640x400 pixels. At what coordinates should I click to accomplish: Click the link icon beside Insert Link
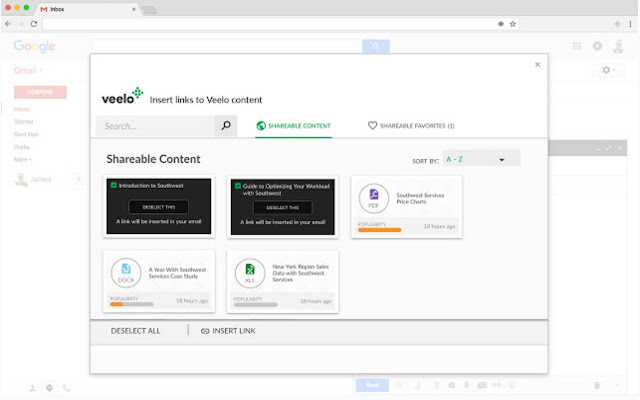(205, 331)
